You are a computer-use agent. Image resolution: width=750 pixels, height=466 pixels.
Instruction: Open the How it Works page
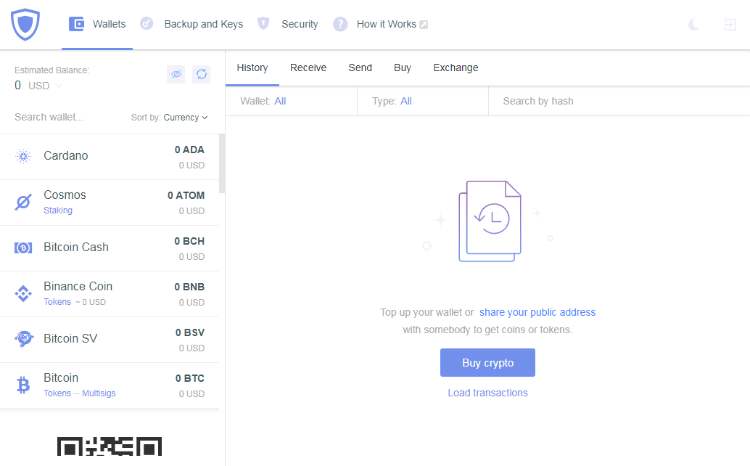click(x=386, y=24)
